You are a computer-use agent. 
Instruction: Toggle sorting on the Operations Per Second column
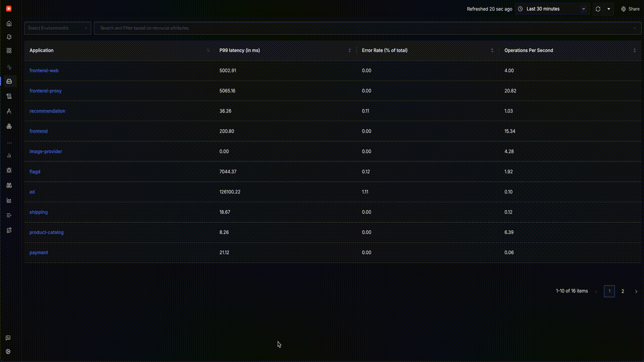pos(634,51)
